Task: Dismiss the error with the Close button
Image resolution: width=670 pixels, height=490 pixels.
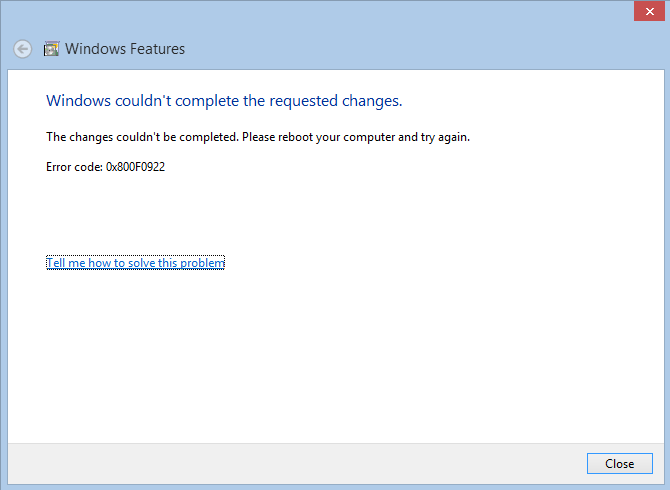Action: 620,464
